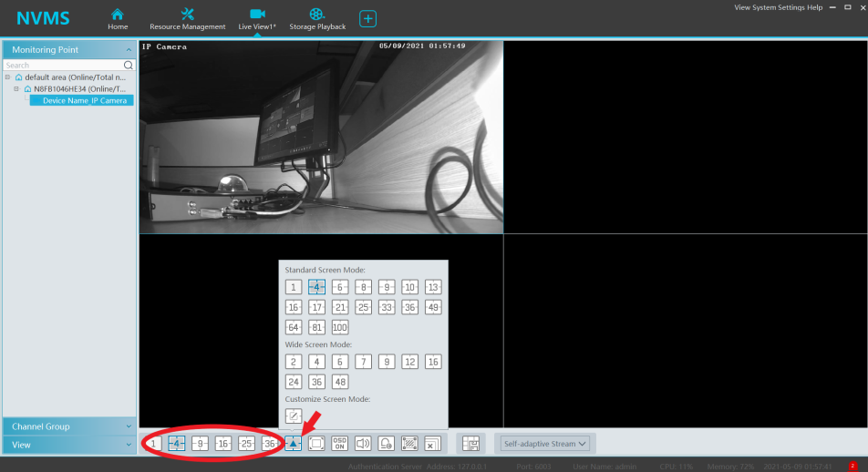Open the Storage Playback tab
The width and height of the screenshot is (868, 472).
click(317, 18)
